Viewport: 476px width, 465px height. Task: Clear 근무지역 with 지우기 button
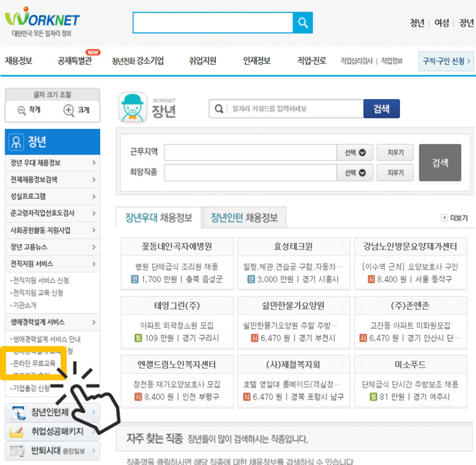[395, 152]
